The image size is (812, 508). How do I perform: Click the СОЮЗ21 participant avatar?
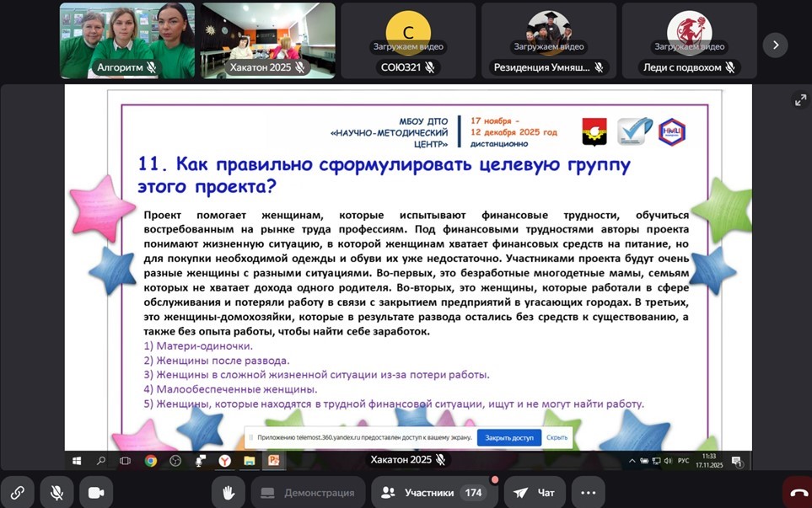408,34
